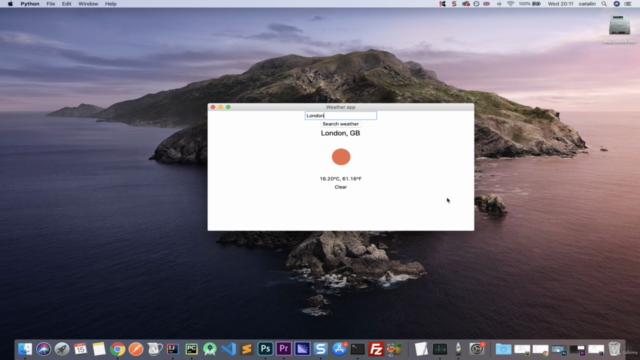Click the Weather app window title bar
640x360 pixels.
point(340,107)
